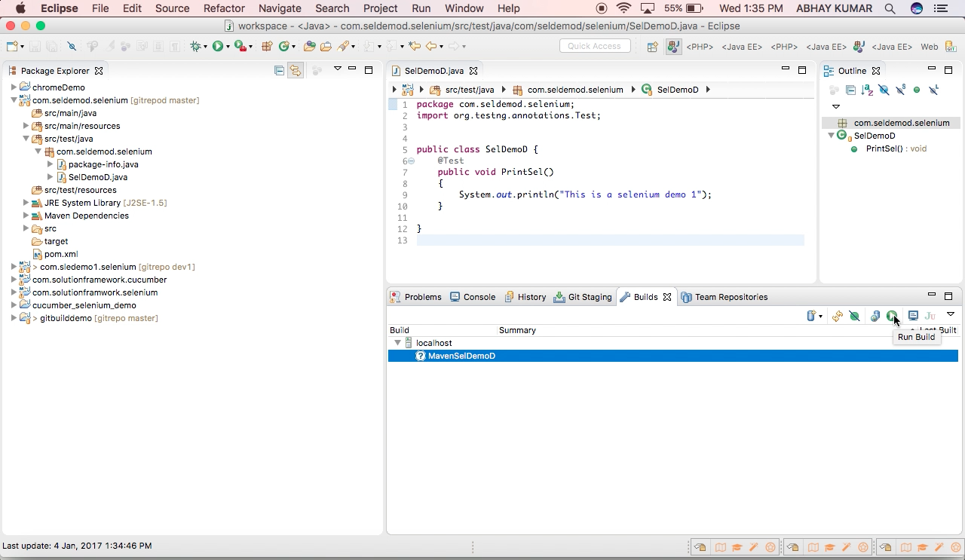Close the SelDemoD.java editor tab
The image size is (965, 560).
tap(473, 71)
